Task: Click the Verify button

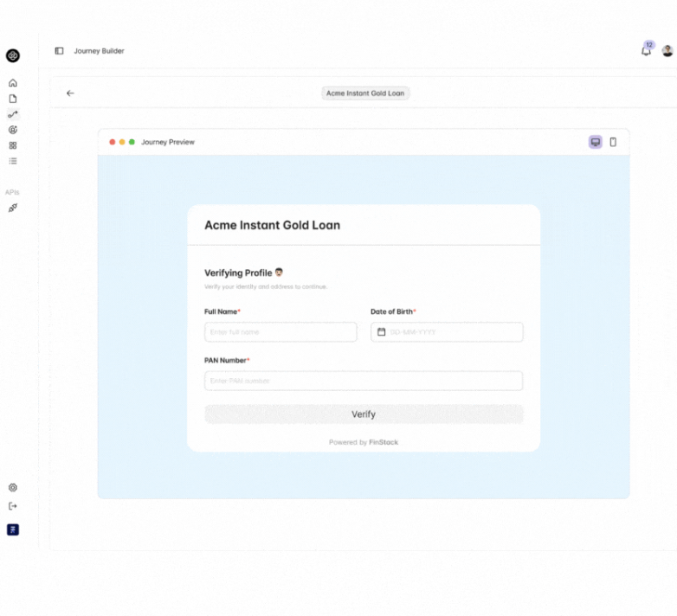Action: (x=364, y=414)
